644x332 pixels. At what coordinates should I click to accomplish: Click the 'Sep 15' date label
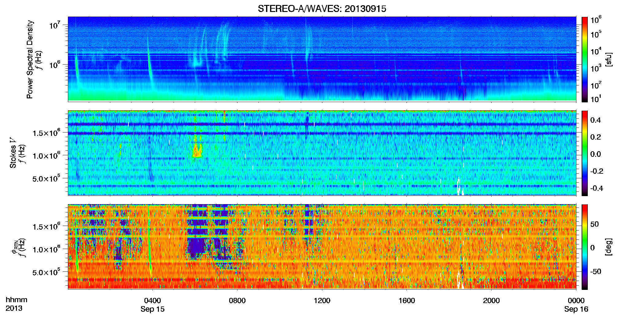153,309
